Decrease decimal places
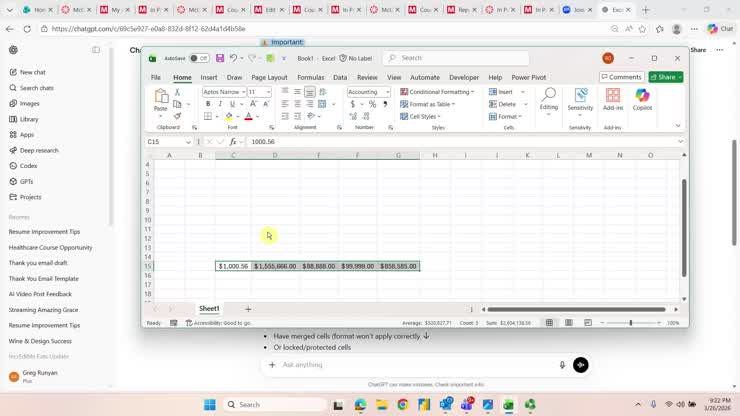The height and width of the screenshot is (416, 740). click(366, 116)
